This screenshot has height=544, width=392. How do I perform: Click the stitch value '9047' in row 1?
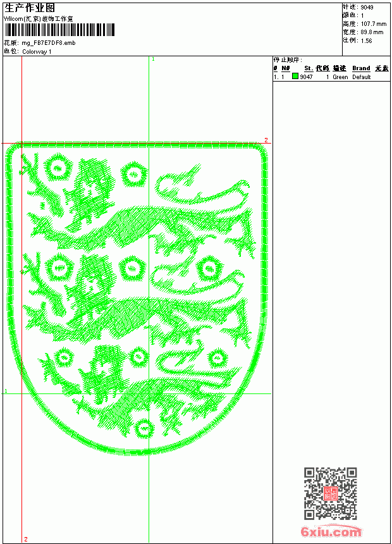point(306,77)
